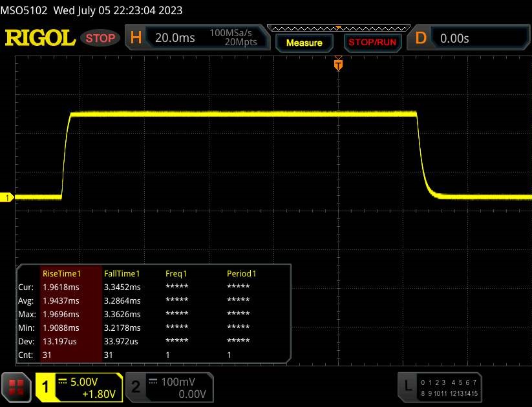Select the Period1 measurement column header
This screenshot has height=407, width=532.
click(241, 273)
